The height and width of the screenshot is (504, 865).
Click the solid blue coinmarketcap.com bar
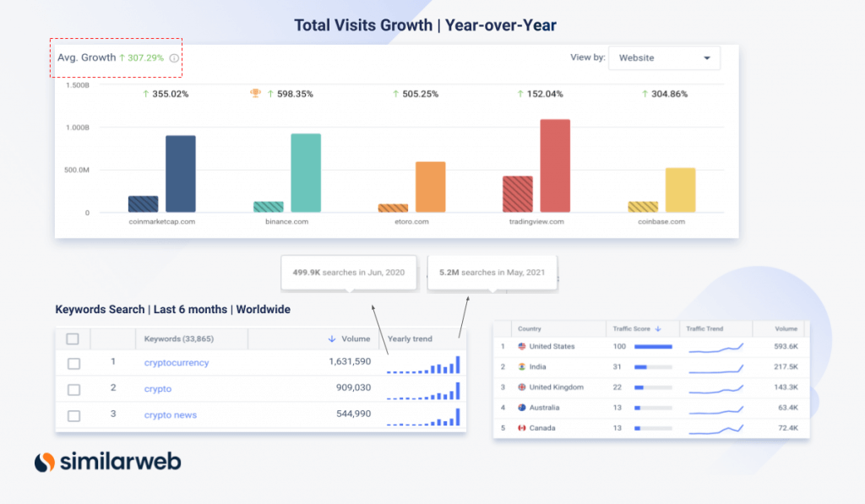(181, 174)
